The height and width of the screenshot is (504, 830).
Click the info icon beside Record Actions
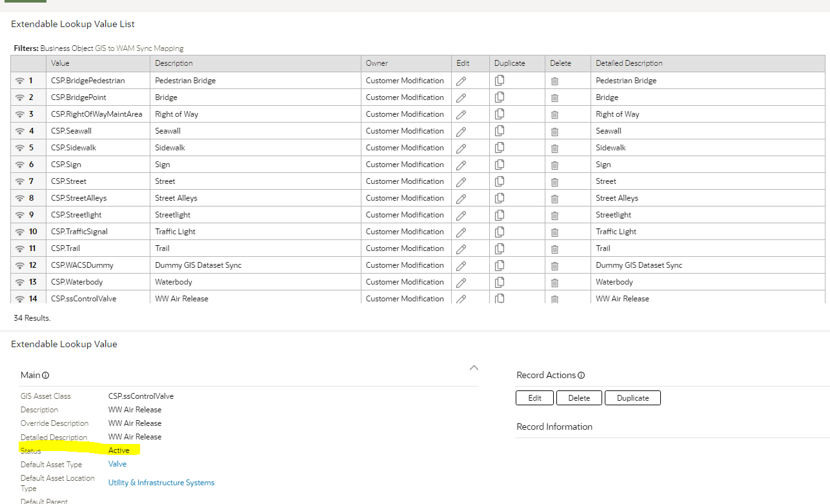coord(580,375)
